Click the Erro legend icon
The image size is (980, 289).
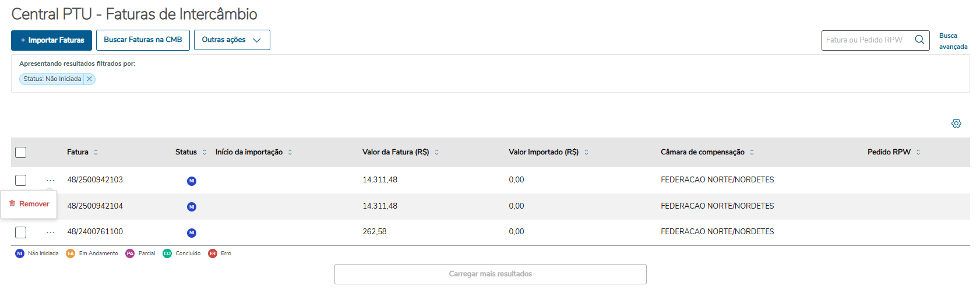click(213, 253)
